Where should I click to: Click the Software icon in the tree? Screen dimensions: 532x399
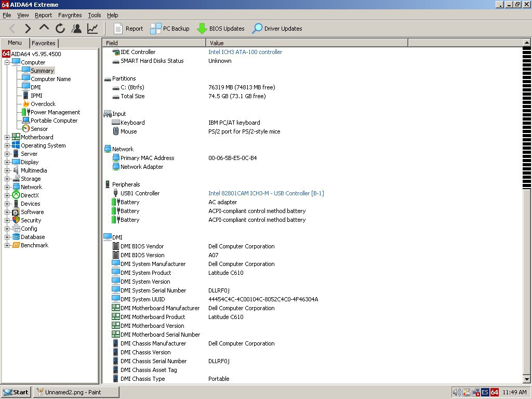pos(16,212)
